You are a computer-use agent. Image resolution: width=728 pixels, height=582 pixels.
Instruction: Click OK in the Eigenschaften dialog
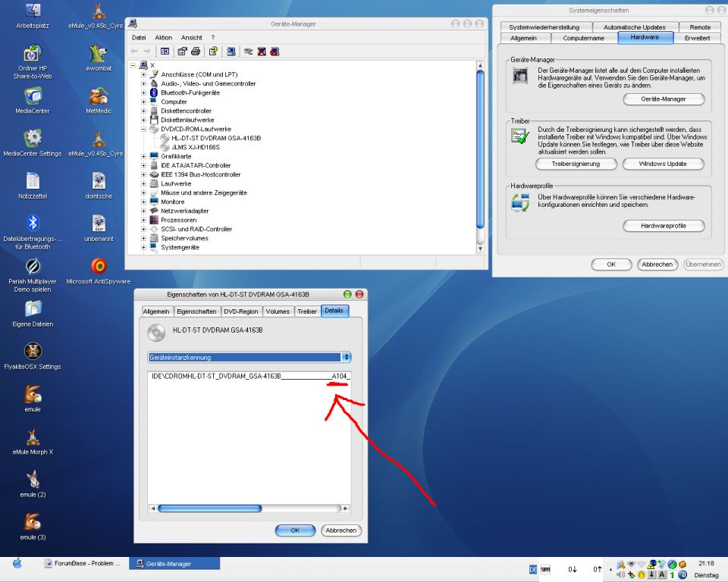tap(295, 530)
